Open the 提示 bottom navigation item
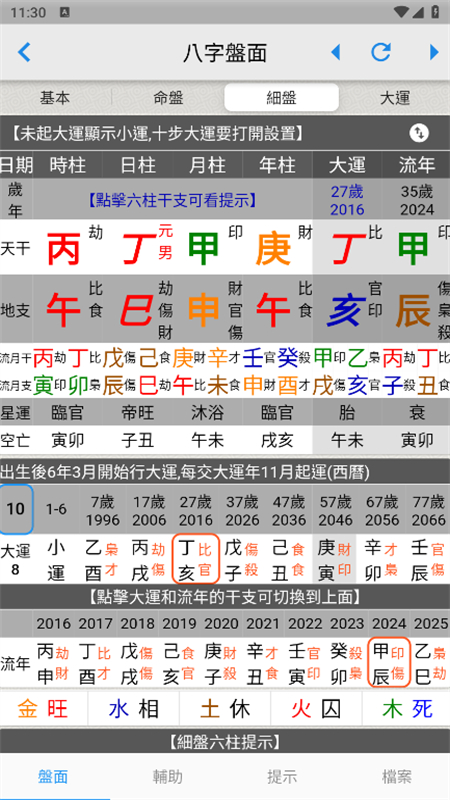The height and width of the screenshot is (800, 450). 282,777
